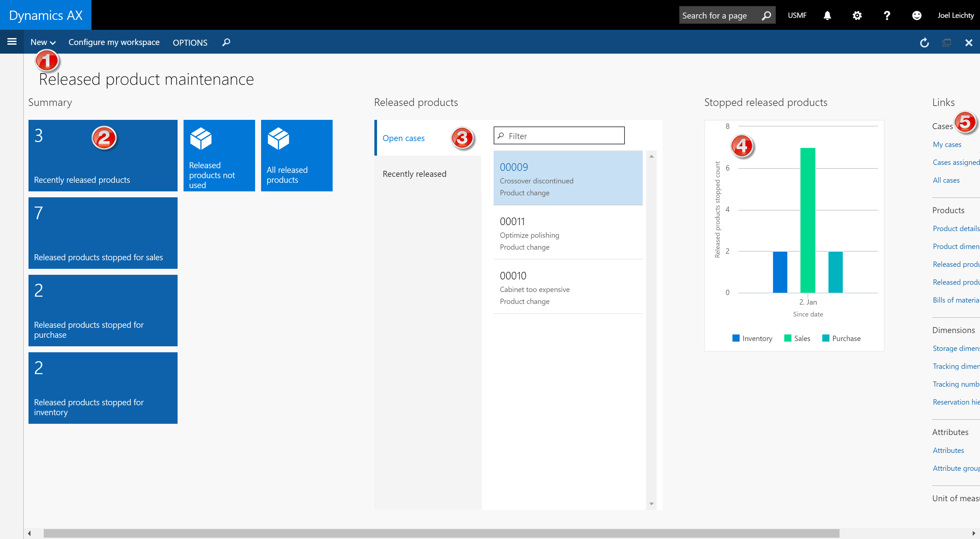Open the My cases link
980x539 pixels.
[947, 144]
